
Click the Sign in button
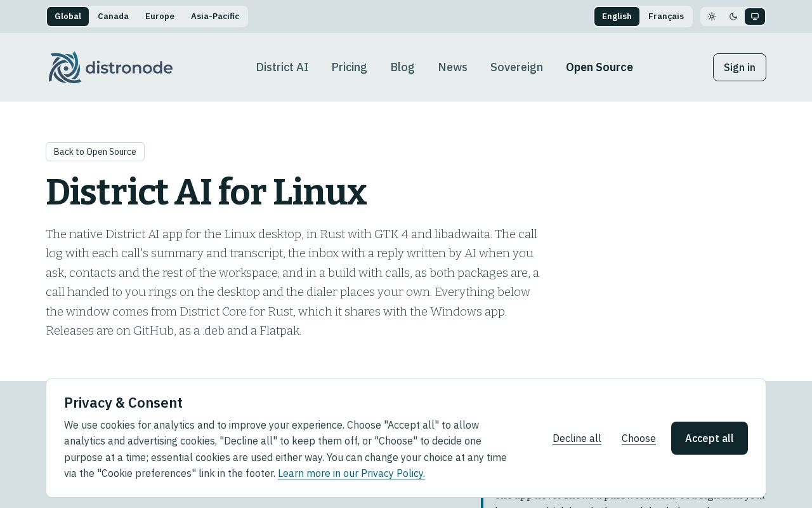(740, 67)
